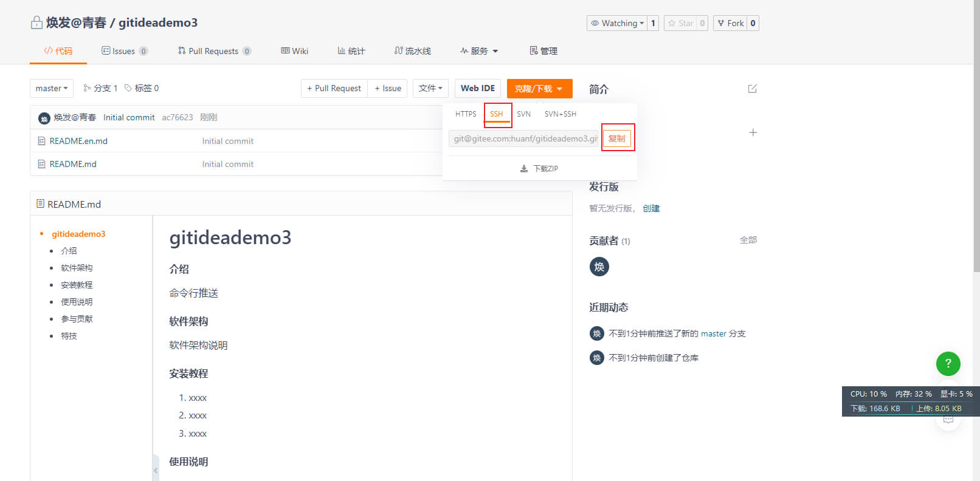Open the Wiki tab
The width and height of the screenshot is (980, 481).
click(294, 51)
